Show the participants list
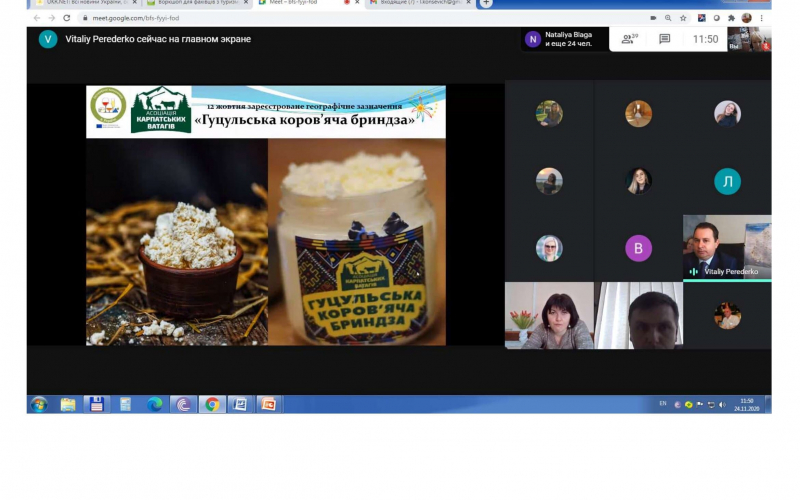This screenshot has height=500, width=800. click(x=630, y=39)
